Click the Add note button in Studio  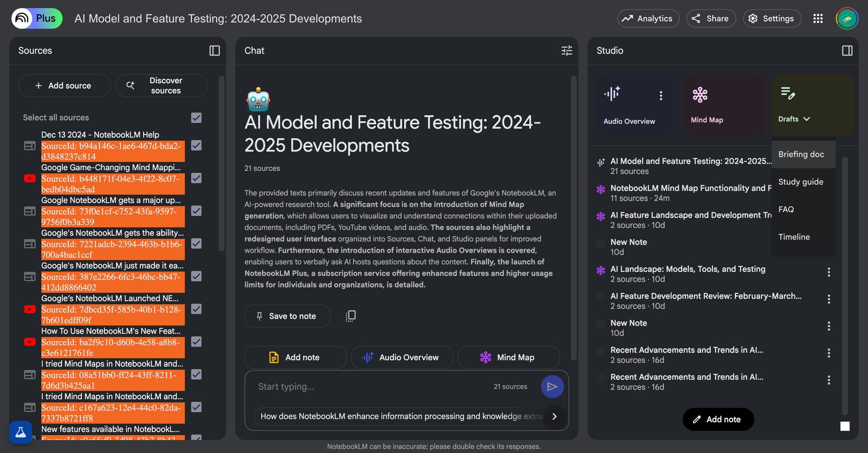click(x=718, y=419)
